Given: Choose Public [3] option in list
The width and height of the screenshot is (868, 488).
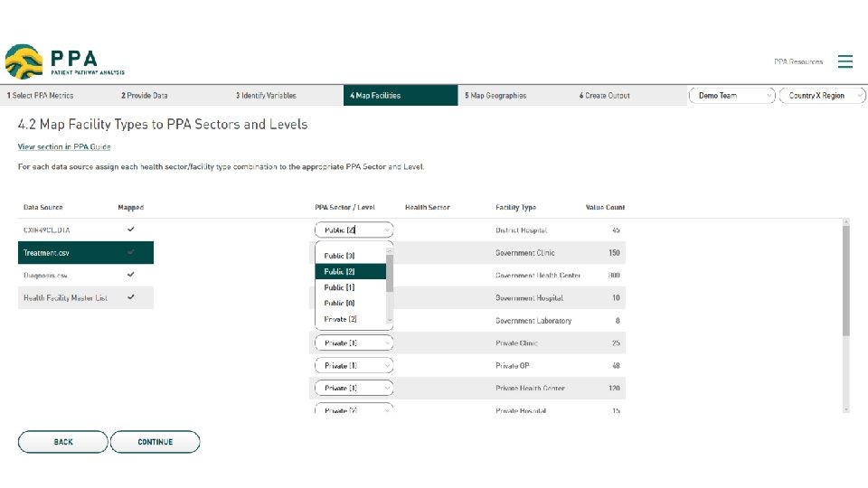Looking at the screenshot, I should (351, 256).
